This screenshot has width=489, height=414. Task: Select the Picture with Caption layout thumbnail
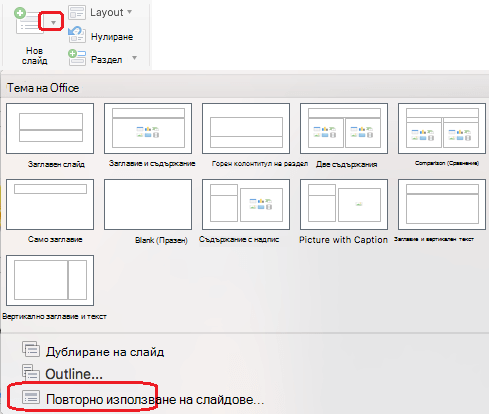click(344, 204)
